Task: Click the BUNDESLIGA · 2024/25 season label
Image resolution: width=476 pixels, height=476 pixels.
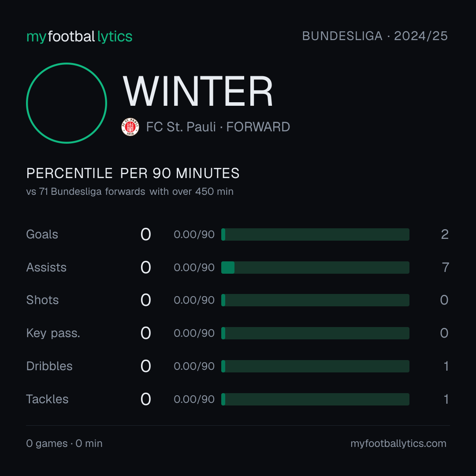Action: tap(375, 36)
